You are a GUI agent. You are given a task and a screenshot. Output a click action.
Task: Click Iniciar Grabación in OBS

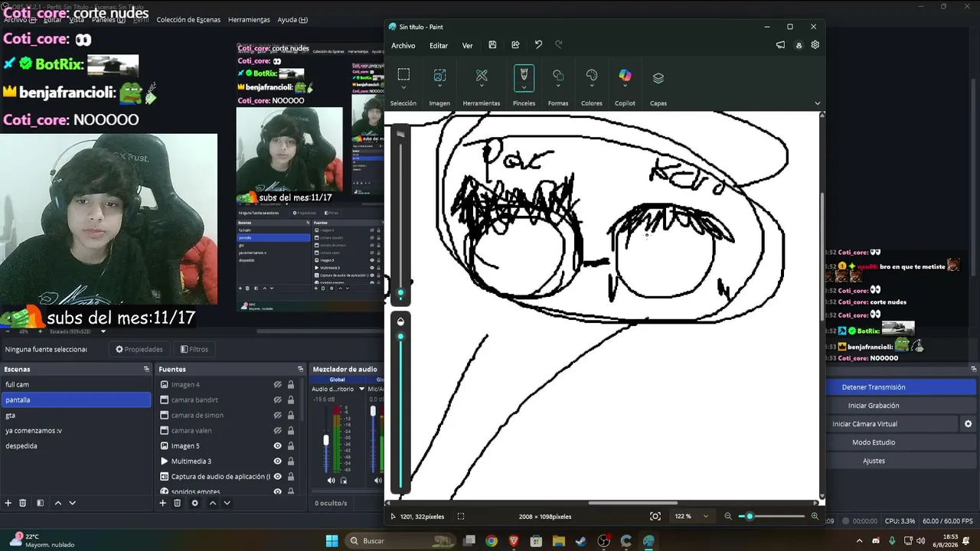pos(874,406)
